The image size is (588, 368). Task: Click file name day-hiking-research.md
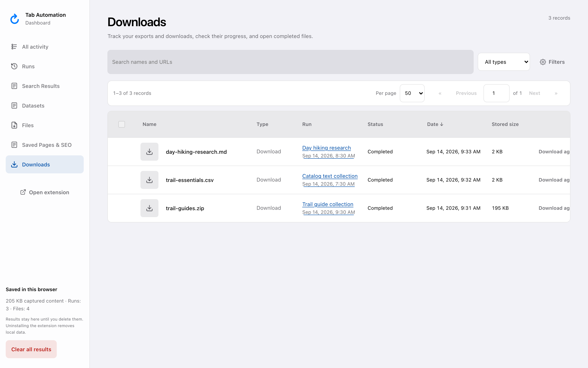(x=196, y=152)
